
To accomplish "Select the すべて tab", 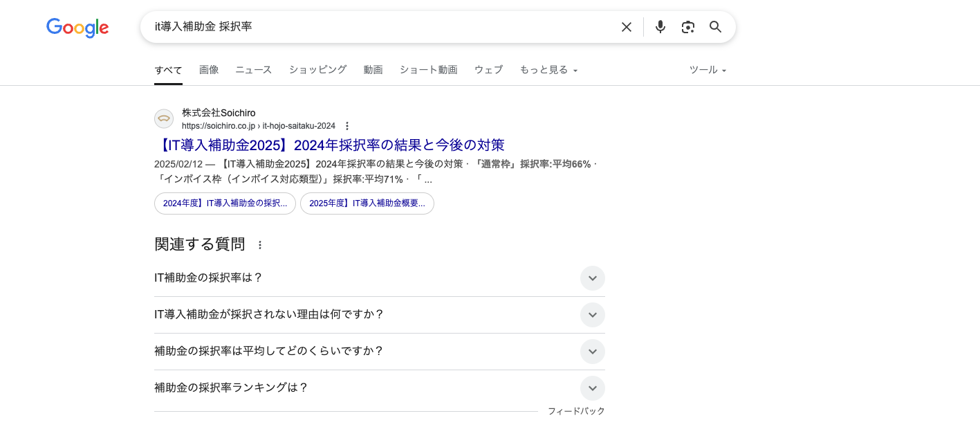I will pyautogui.click(x=168, y=70).
